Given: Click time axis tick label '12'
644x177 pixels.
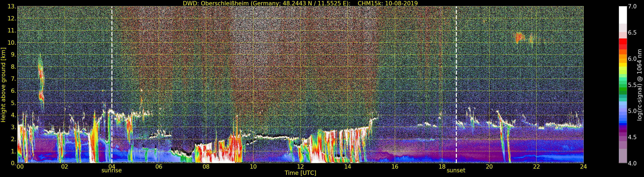Looking at the screenshot, I should (300, 166).
